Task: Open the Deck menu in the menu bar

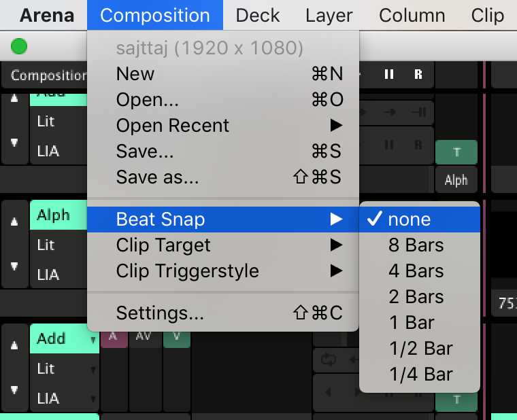Action: pos(258,15)
